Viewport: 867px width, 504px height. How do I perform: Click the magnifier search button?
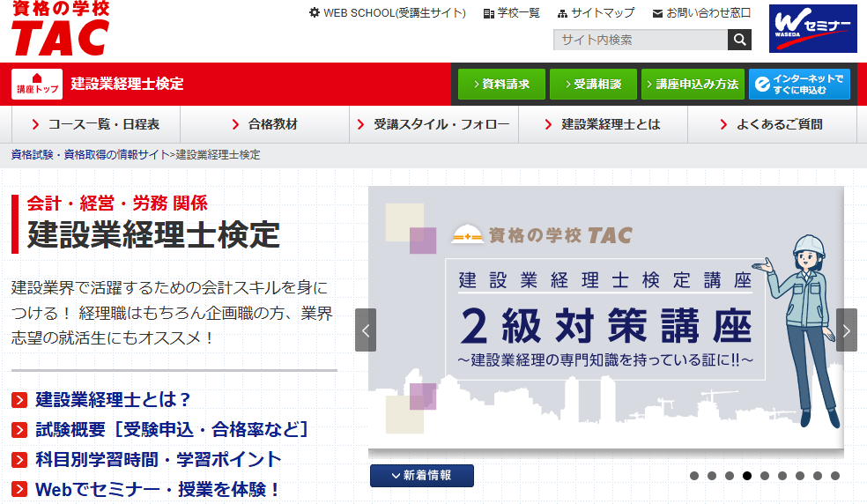tap(739, 40)
